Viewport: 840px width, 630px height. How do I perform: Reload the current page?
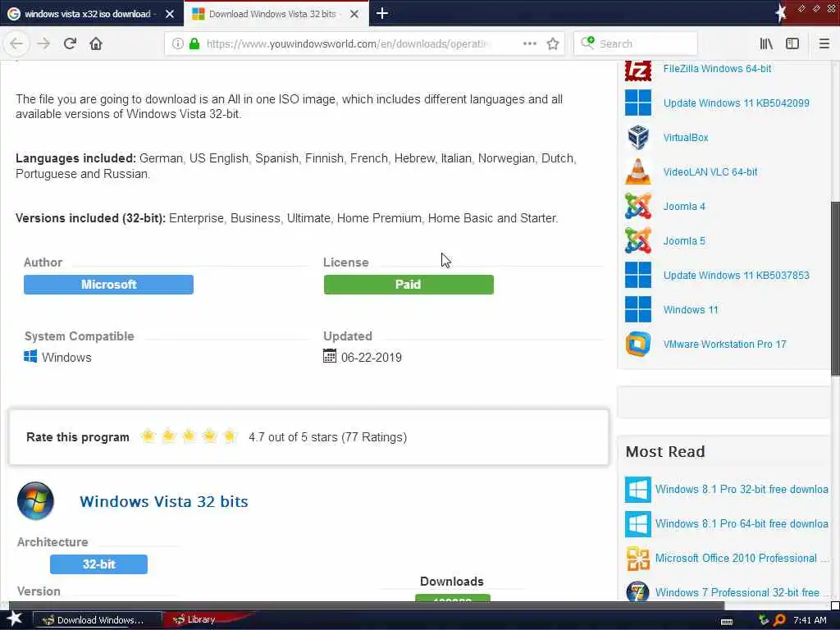pyautogui.click(x=70, y=43)
